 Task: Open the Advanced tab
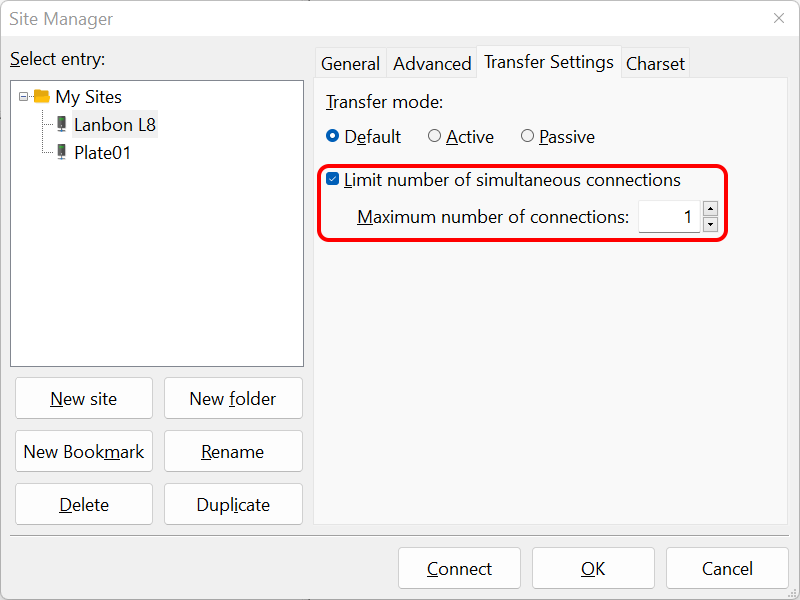pos(432,63)
